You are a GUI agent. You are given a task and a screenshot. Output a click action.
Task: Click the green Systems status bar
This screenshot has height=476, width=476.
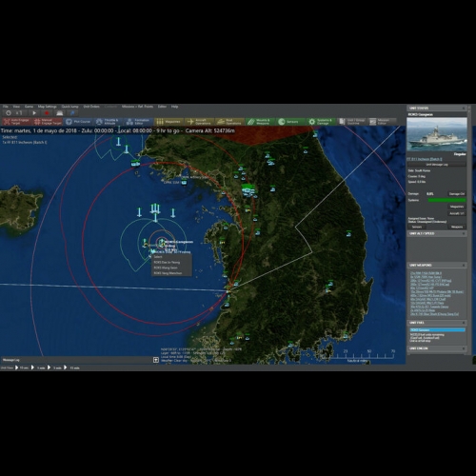[446, 200]
